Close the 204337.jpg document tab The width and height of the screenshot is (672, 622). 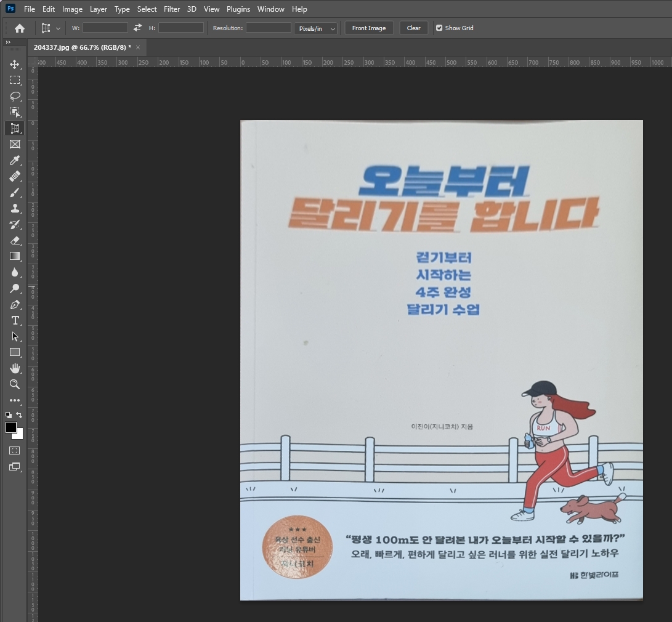click(x=138, y=47)
